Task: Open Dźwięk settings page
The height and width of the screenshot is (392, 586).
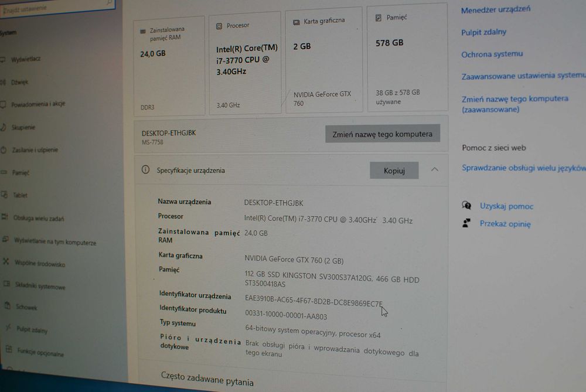Action: pos(19,82)
